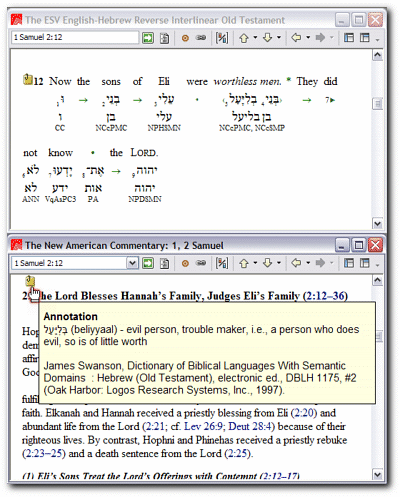Click the English word "sons" in interlinear

[x=111, y=82]
